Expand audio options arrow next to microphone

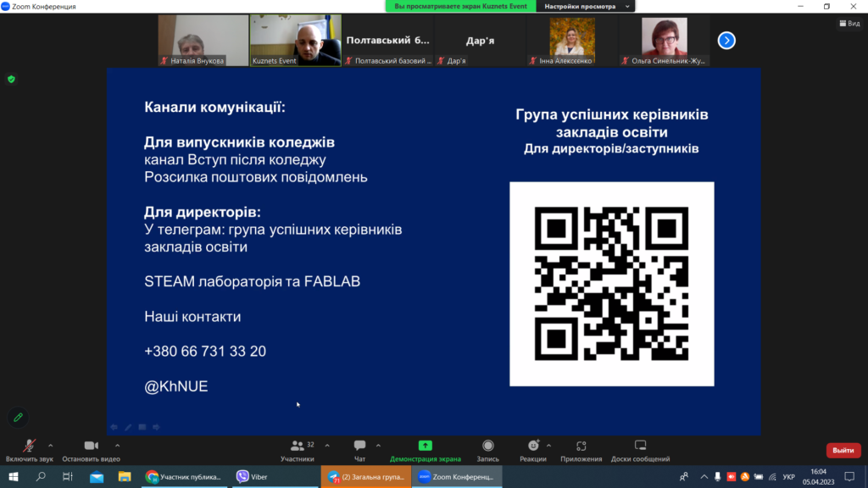50,446
